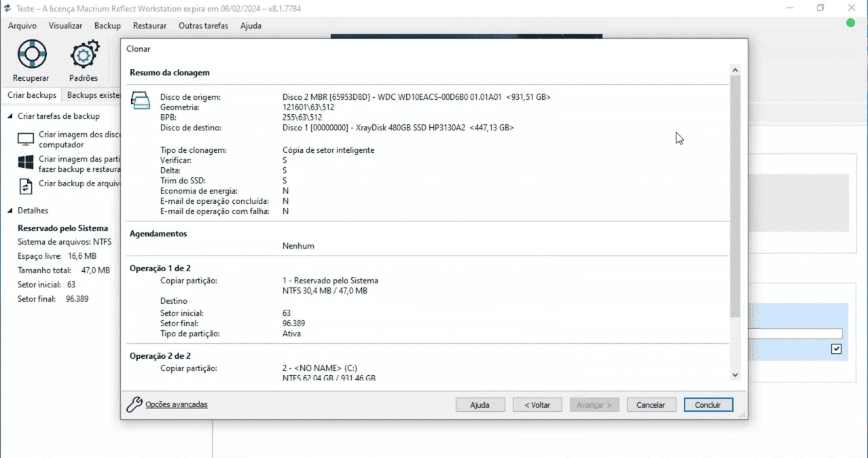Open the Outras tarefas menu
The height and width of the screenshot is (458, 868).
pos(203,26)
